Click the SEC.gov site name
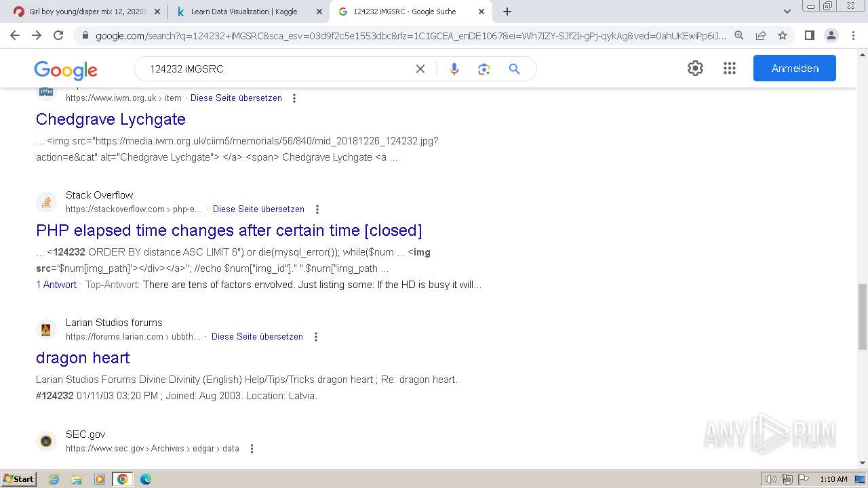Viewport: 868px width, 488px height. (85, 434)
